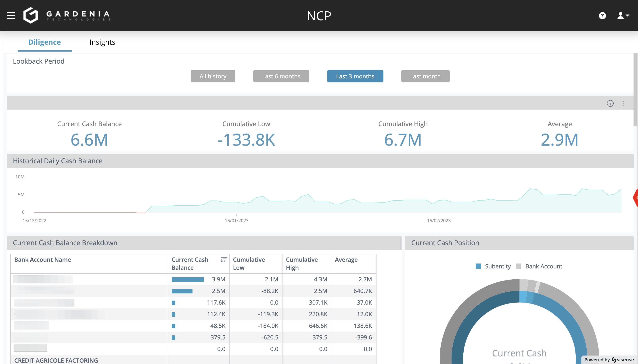638x364 pixels.
Task: Click the Average column header in table
Action: 354,264
